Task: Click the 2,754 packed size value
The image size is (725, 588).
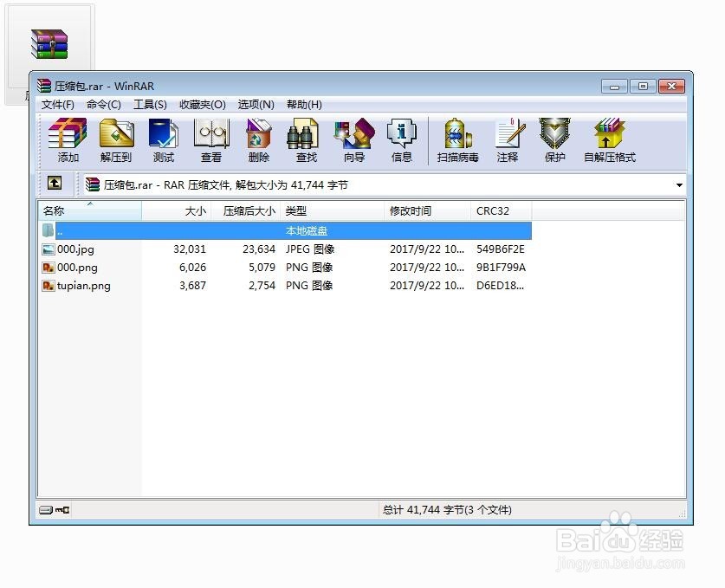Action: tap(262, 286)
